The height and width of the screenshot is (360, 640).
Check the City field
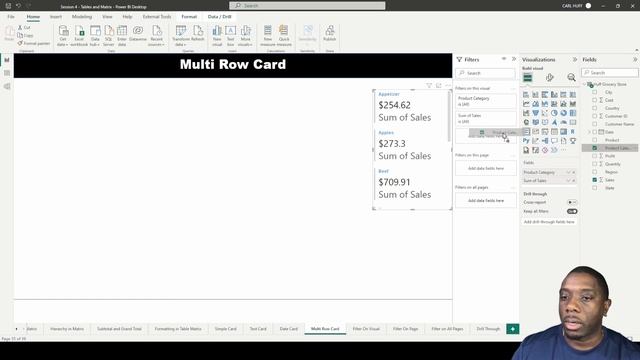[x=595, y=92]
